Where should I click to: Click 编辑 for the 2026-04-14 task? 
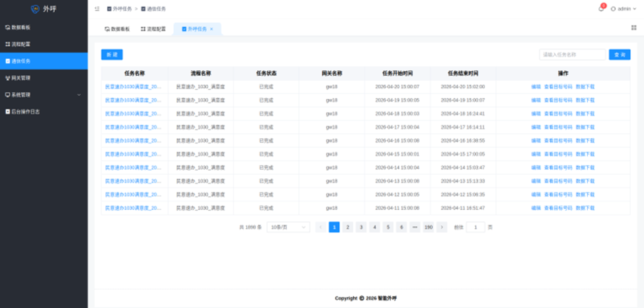536,167
